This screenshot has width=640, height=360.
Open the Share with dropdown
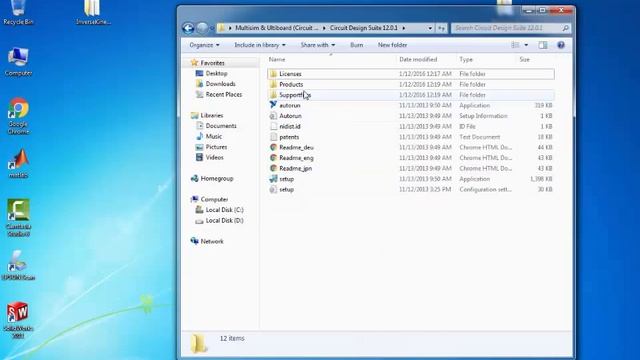[x=318, y=45]
